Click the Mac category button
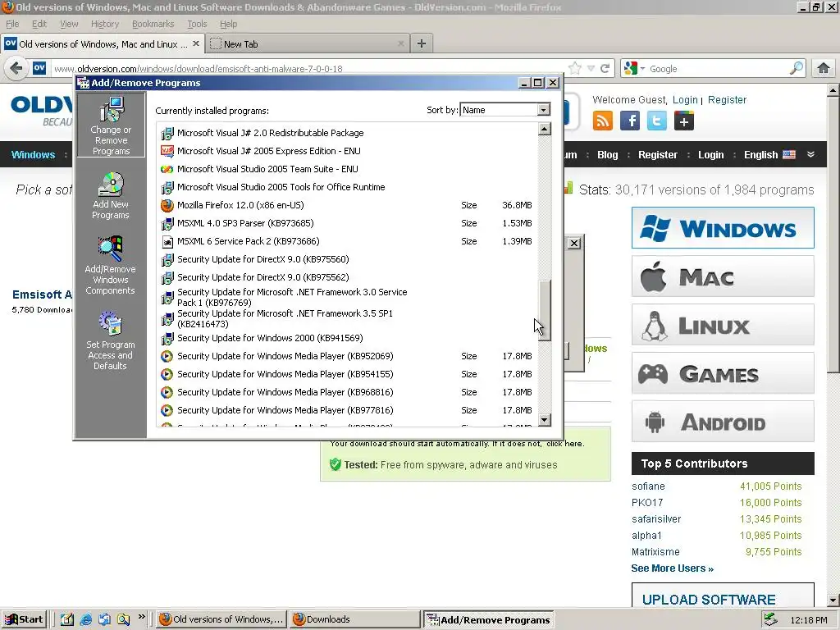This screenshot has height=630, width=840. [x=723, y=276]
